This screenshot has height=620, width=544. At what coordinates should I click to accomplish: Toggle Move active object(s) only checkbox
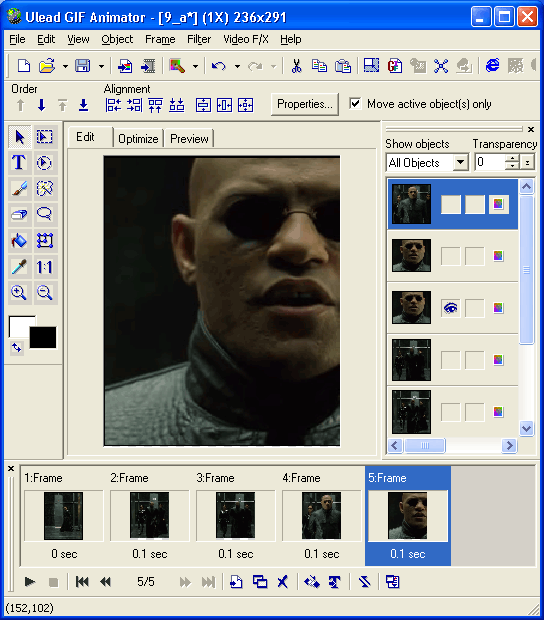coord(355,104)
